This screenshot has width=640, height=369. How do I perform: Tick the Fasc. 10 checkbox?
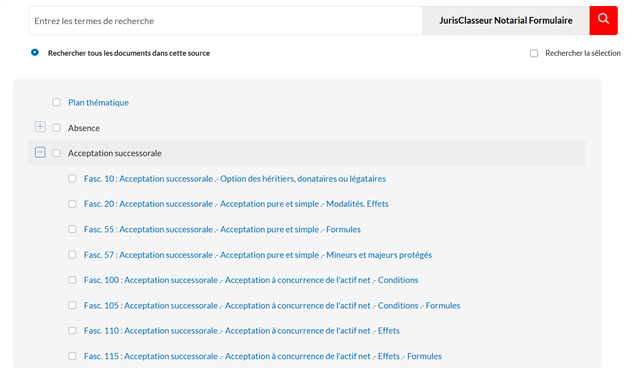click(72, 178)
